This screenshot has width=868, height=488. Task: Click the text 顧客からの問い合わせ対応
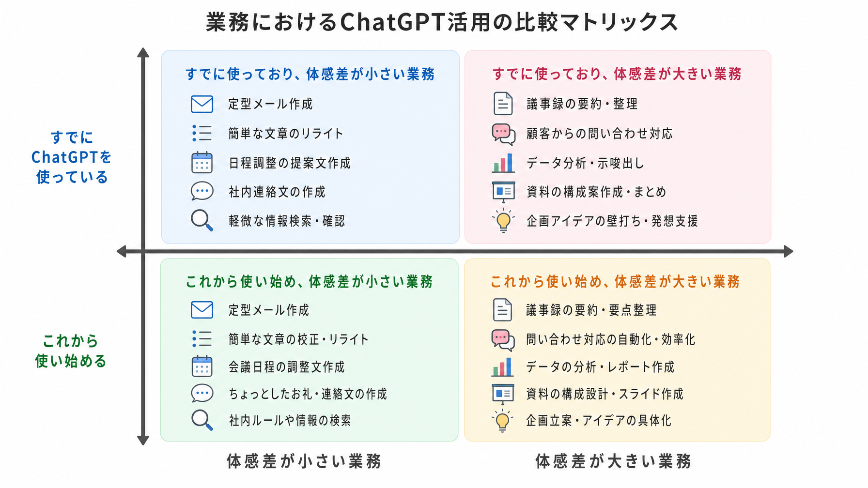pyautogui.click(x=600, y=134)
